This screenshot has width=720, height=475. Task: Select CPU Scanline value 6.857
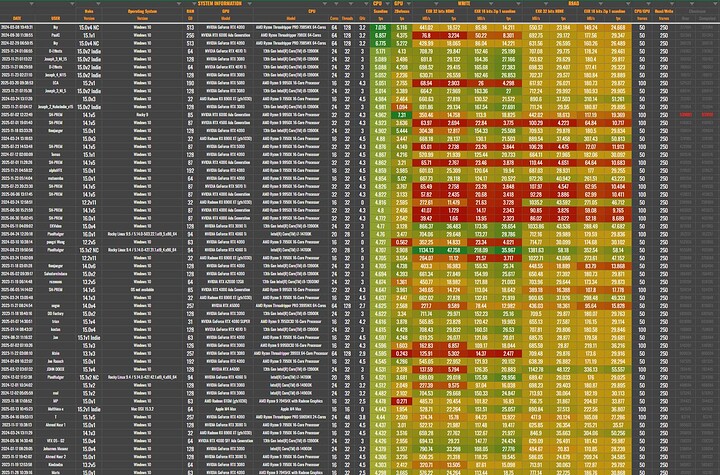point(381,35)
